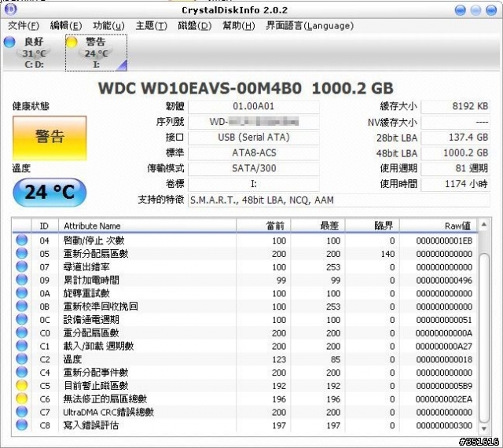Click status orb of row C8 寫入錯誤評估
This screenshot has height=448, width=503.
point(22,424)
